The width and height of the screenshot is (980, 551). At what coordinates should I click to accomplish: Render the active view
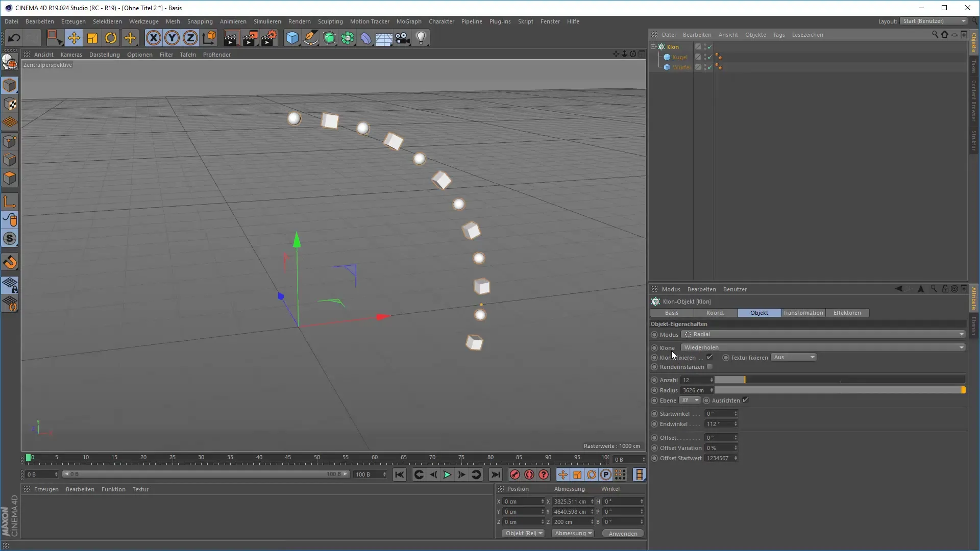pos(231,38)
